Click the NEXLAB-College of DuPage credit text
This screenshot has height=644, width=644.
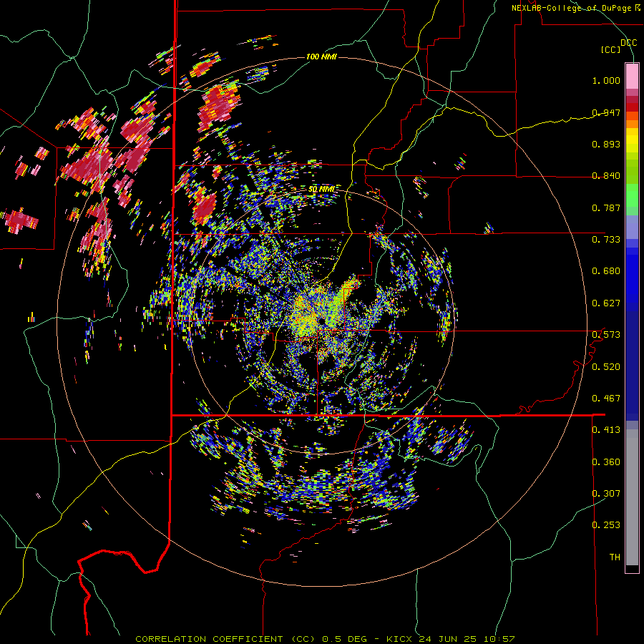tap(577, 8)
